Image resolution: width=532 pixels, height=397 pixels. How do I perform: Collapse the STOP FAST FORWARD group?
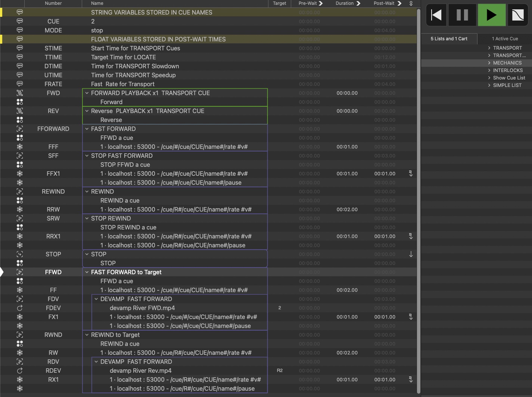tap(87, 156)
